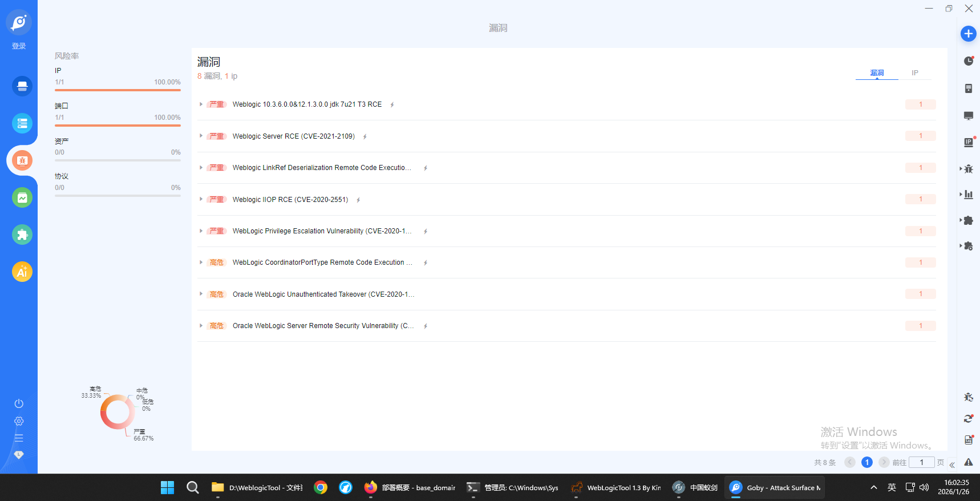This screenshot has width=980, height=501.
Task: Open settings gear in left sidebar
Action: [19, 421]
